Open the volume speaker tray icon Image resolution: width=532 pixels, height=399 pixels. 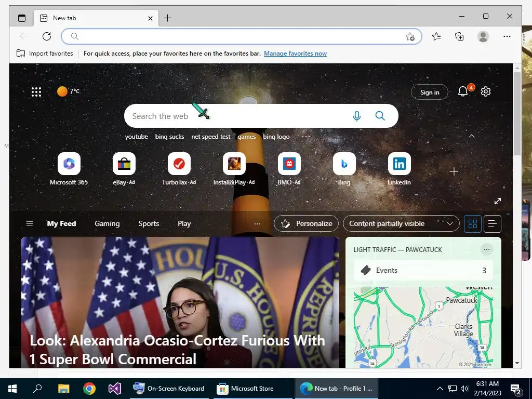(x=464, y=389)
